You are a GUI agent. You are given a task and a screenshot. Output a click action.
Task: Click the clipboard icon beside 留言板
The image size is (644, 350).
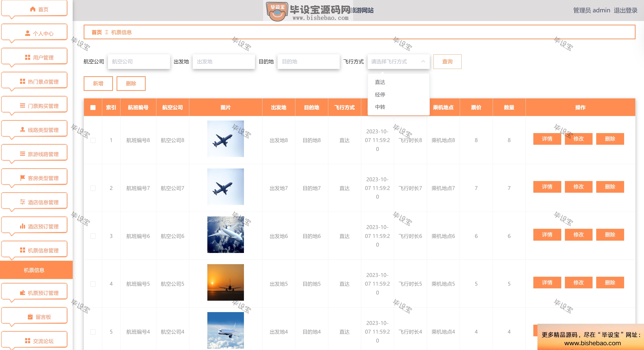click(x=30, y=317)
